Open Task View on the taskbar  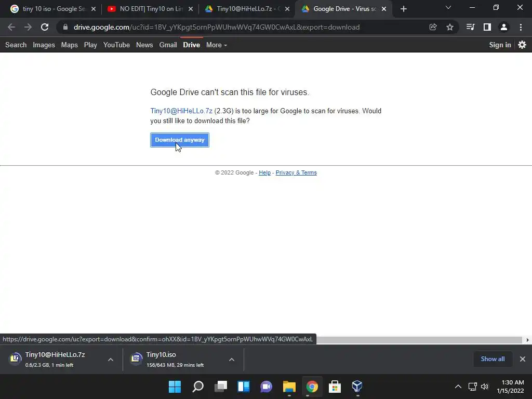point(221,387)
